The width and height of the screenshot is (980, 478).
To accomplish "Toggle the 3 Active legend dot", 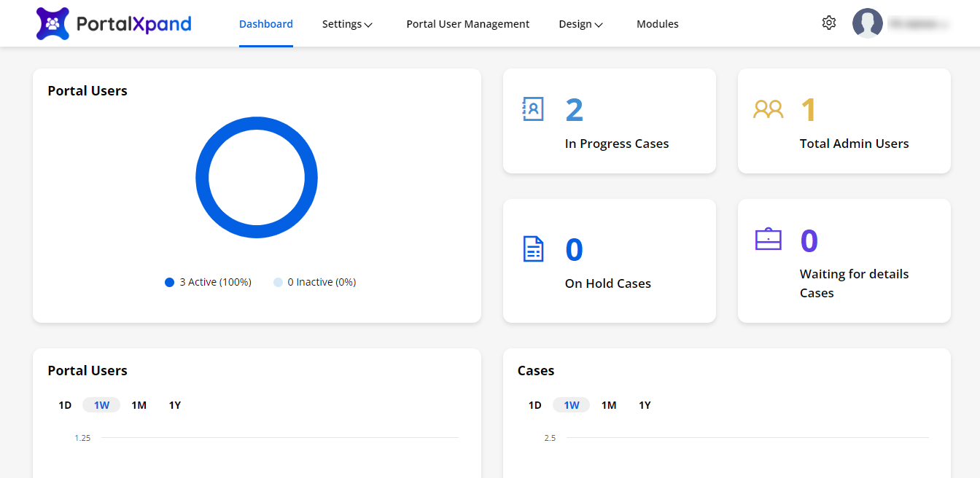I will click(170, 283).
